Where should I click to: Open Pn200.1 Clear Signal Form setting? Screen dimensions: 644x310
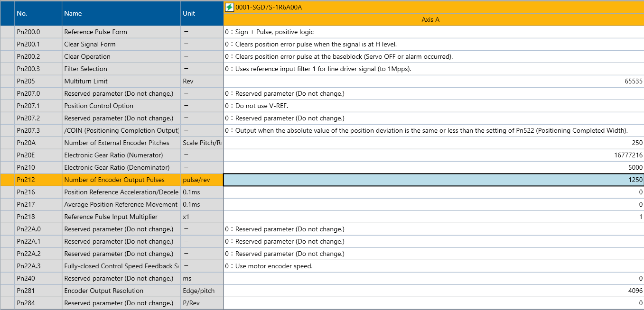(433, 44)
